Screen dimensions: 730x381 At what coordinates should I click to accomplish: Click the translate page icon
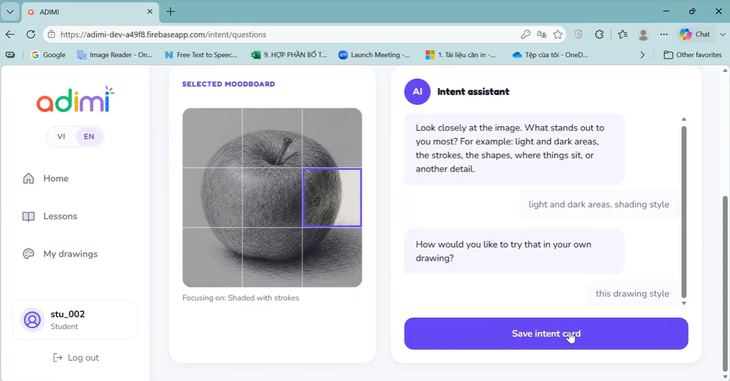(541, 34)
